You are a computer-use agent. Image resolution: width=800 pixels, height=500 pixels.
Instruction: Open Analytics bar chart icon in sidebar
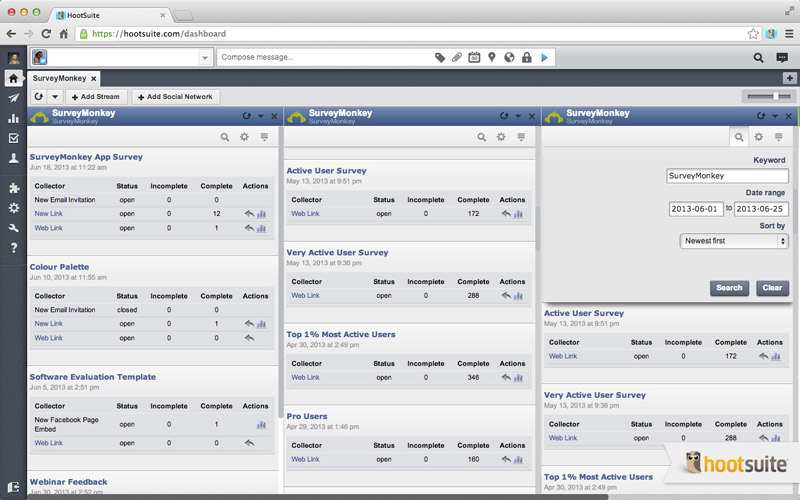pyautogui.click(x=13, y=118)
